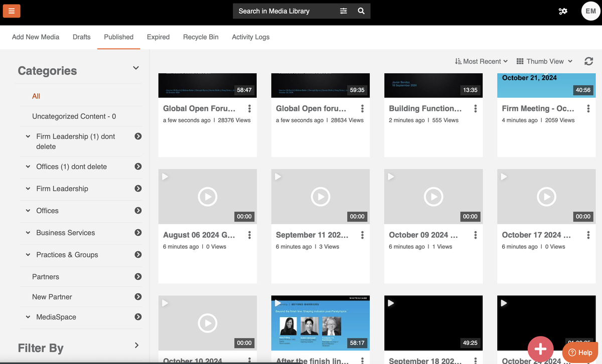Screen dimensions: 602x364
Task: Open the Thumb View dropdown
Action: tap(544, 61)
